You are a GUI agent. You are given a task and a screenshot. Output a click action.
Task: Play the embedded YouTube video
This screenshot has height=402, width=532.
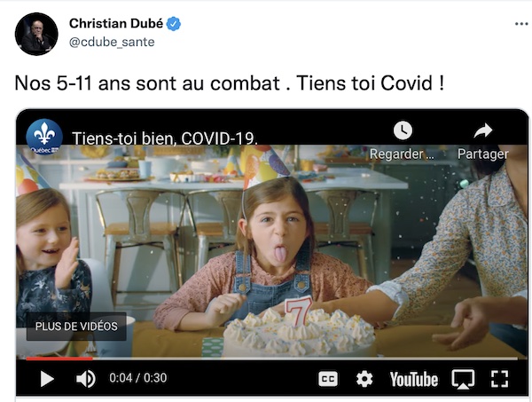click(x=47, y=379)
